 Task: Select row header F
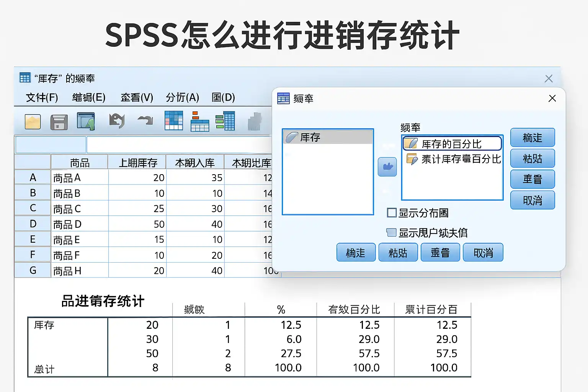pos(33,255)
